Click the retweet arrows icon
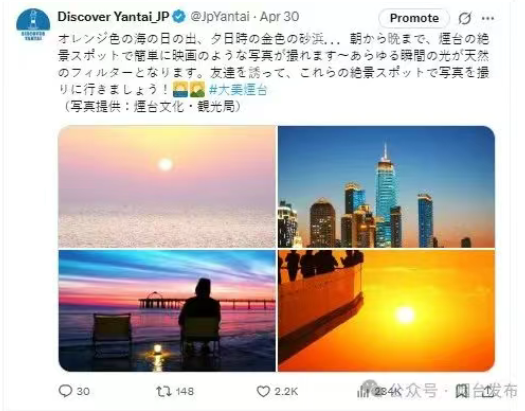This screenshot has height=411, width=525. [164, 391]
